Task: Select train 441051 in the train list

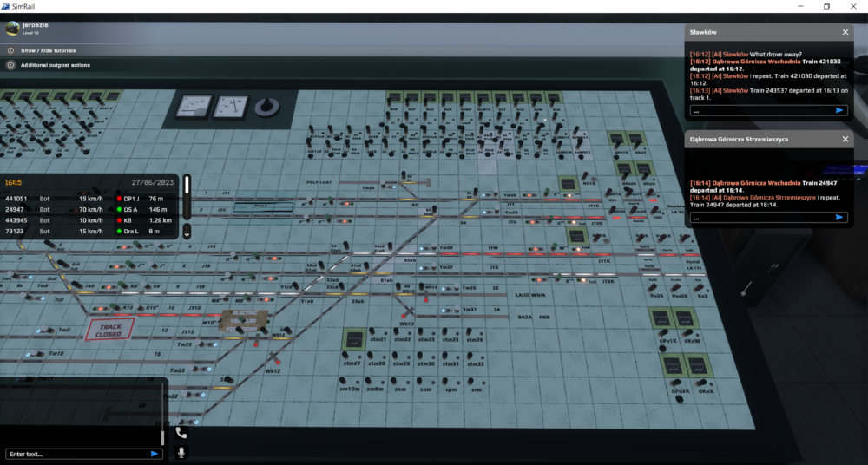Action: tap(89, 198)
